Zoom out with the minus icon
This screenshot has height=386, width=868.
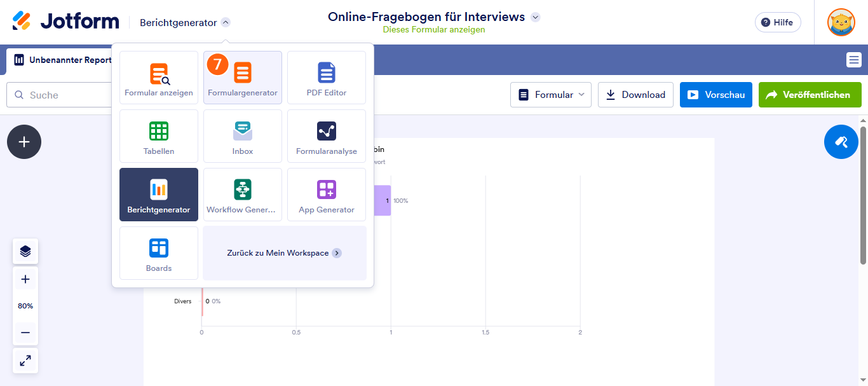(25, 333)
